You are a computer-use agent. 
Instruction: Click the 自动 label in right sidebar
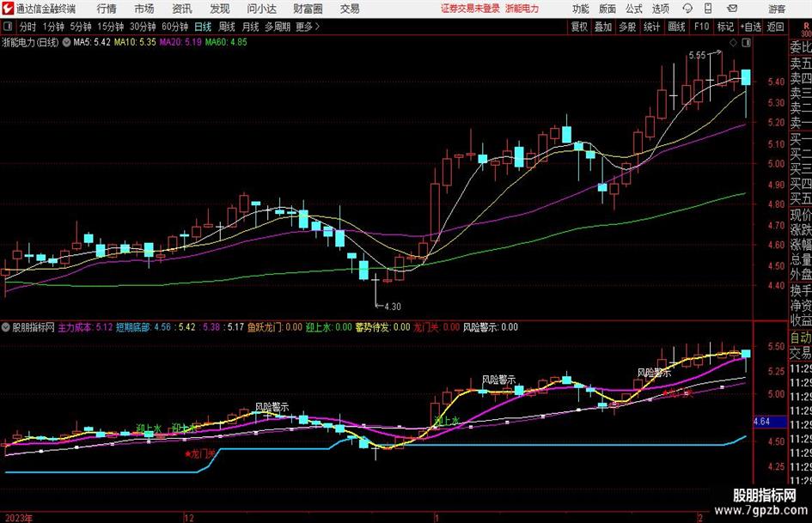click(800, 338)
